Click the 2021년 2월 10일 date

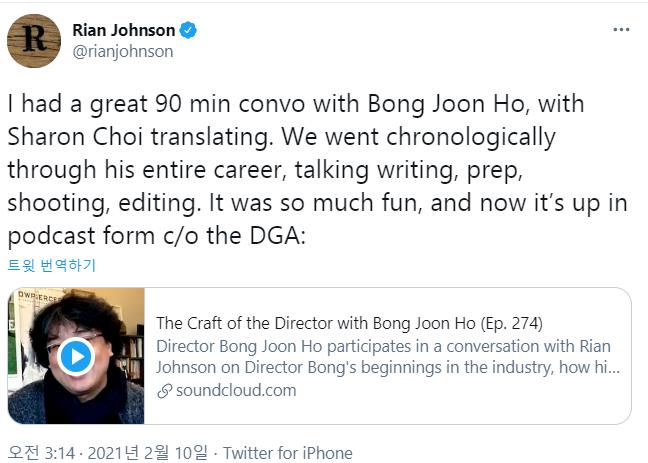coord(148,453)
